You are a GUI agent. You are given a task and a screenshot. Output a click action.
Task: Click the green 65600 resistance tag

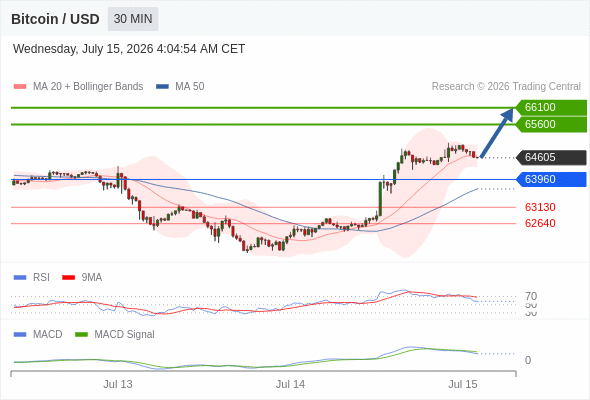click(x=551, y=124)
